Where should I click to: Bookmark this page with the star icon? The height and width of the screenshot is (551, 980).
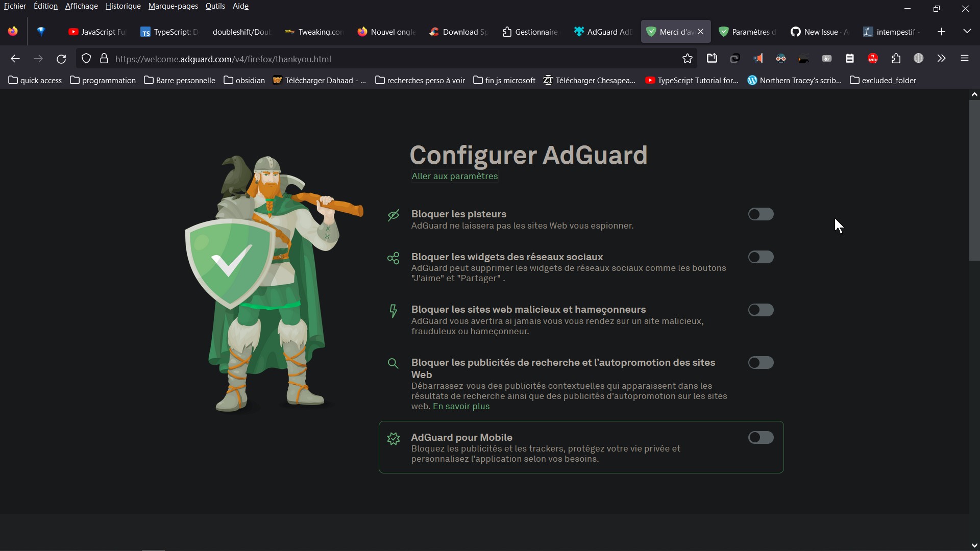687,58
